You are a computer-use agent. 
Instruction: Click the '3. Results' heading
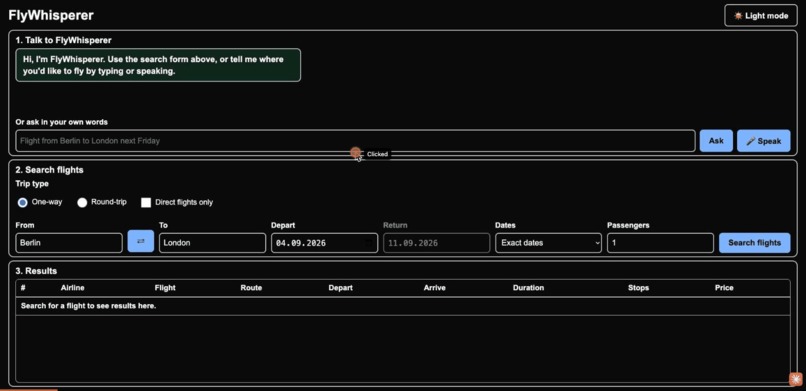(36, 271)
